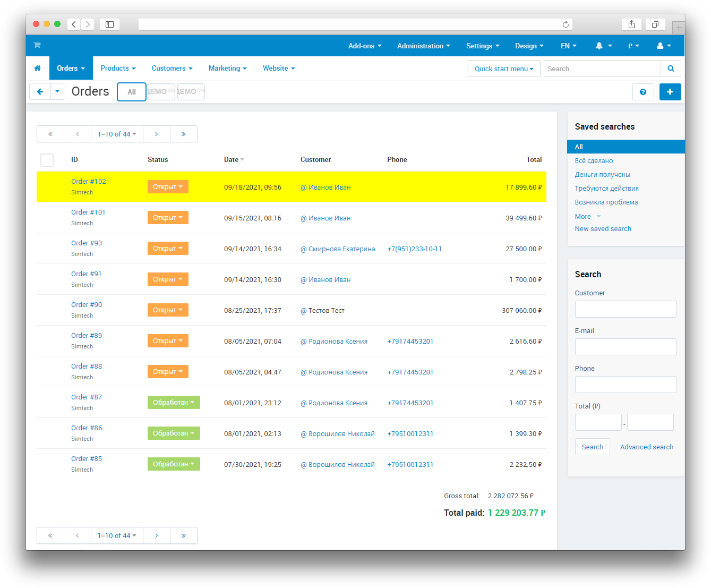Open the Add-ons menu
This screenshot has height=588, width=711.
point(365,46)
